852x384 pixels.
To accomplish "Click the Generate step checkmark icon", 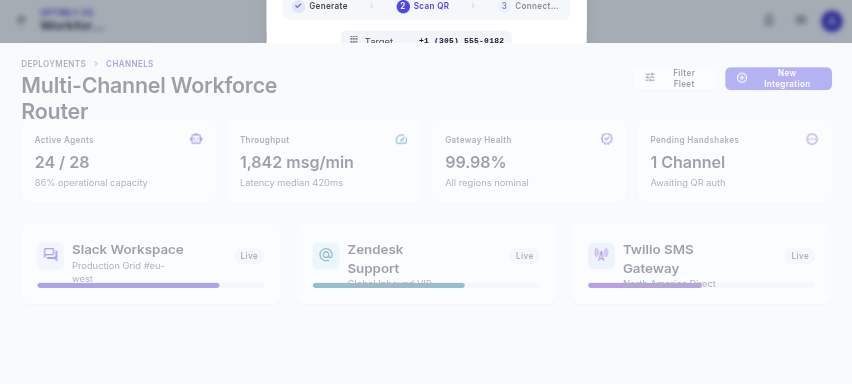I will (x=298, y=6).
